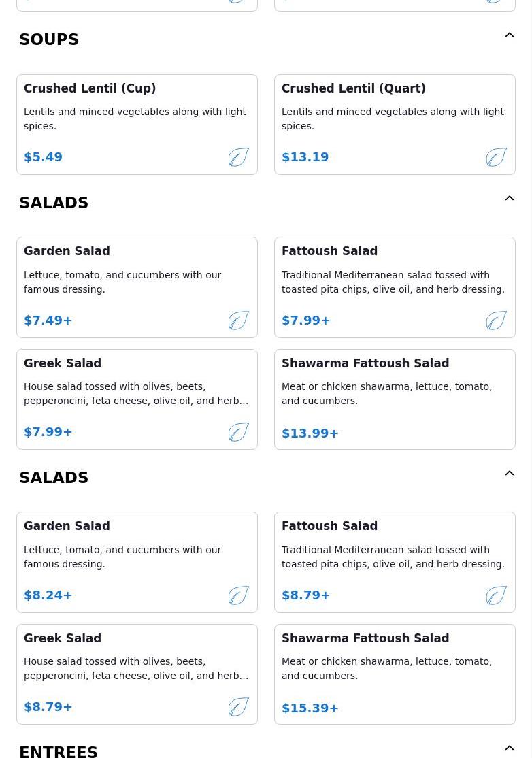The width and height of the screenshot is (532, 758).
Task: Collapse the SALADS section directly below SOUPS
Action: [510, 199]
